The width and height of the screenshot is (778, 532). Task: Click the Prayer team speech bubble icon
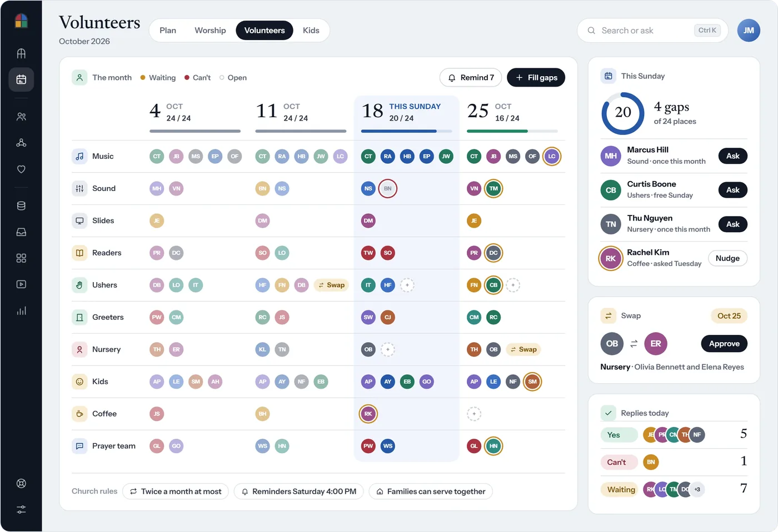(79, 446)
